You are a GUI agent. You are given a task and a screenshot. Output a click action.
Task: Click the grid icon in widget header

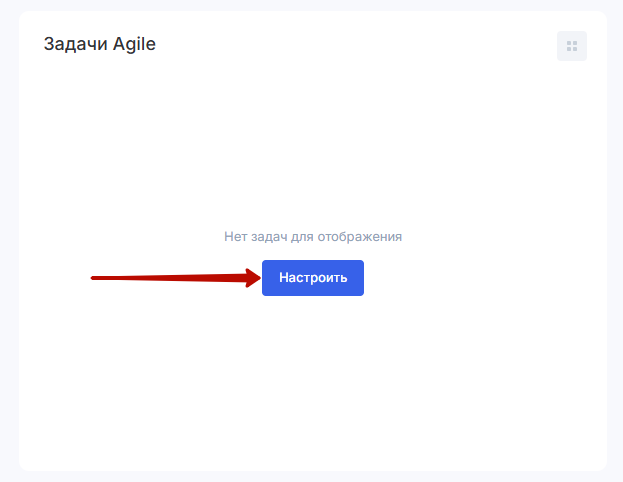tap(572, 46)
